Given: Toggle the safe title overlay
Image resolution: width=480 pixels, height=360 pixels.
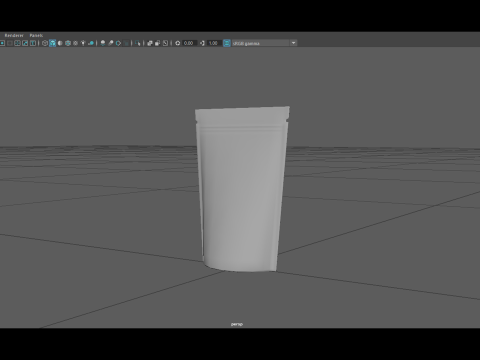Looking at the screenshot, I should coord(33,43).
